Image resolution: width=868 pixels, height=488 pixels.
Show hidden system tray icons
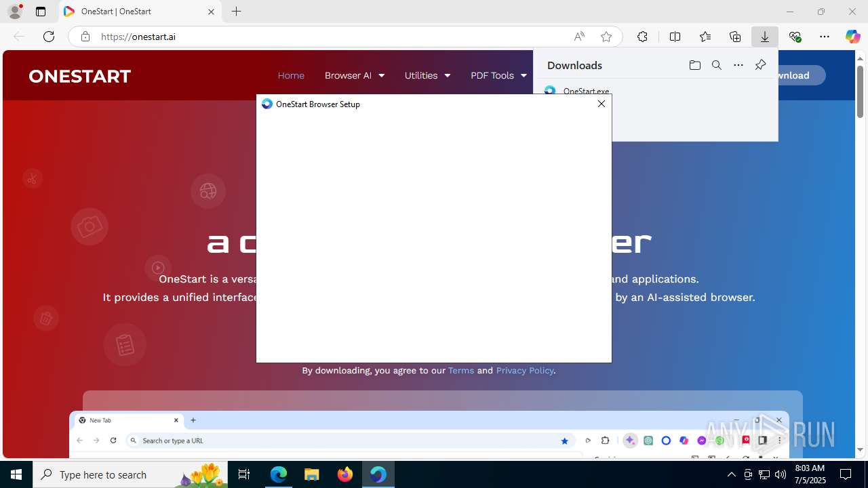point(731,474)
